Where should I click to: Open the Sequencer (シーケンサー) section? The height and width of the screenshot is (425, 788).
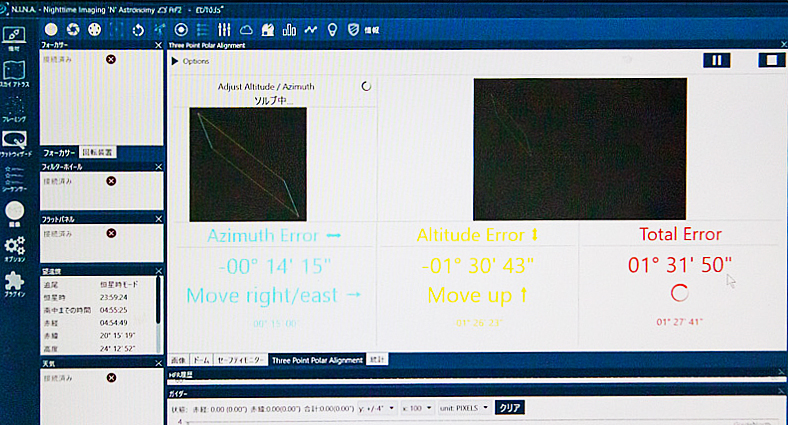point(14,179)
